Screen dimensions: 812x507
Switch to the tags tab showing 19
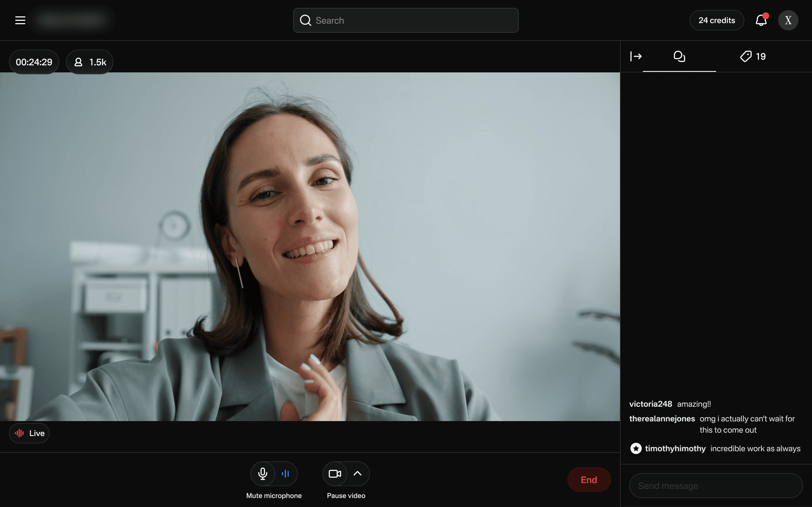coord(753,56)
